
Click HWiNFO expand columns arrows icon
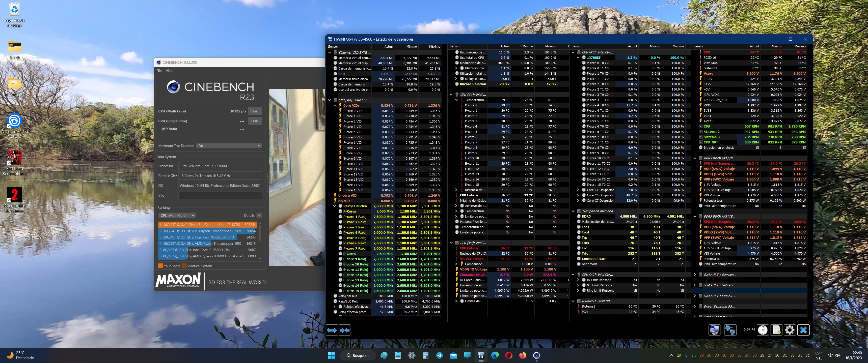point(332,330)
